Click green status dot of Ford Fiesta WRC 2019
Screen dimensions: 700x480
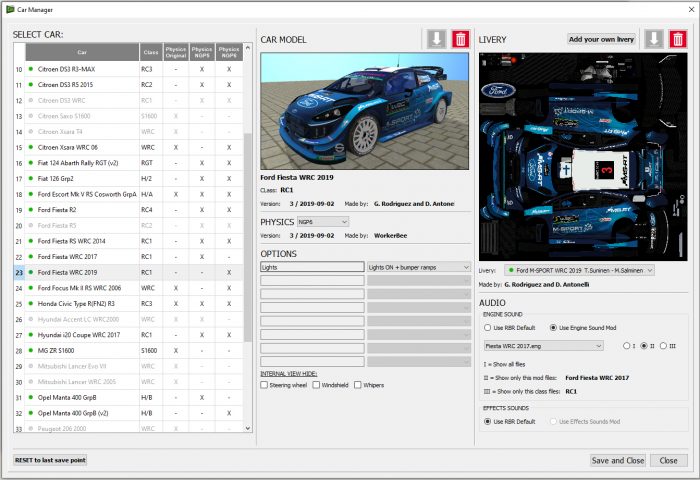click(x=31, y=272)
